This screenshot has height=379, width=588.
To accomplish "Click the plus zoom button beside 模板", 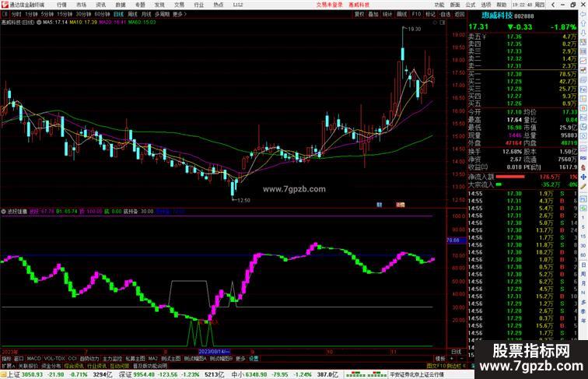I will [451, 358].
